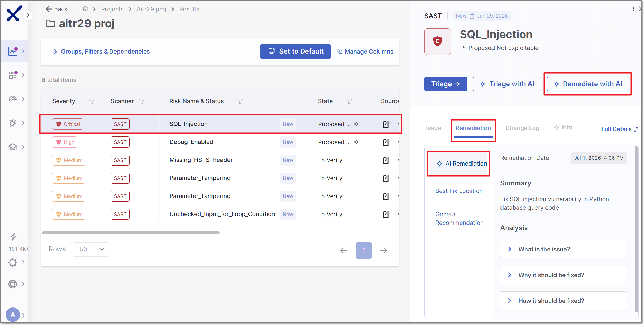Click the Set to Default button
The width and height of the screenshot is (644, 325).
295,52
